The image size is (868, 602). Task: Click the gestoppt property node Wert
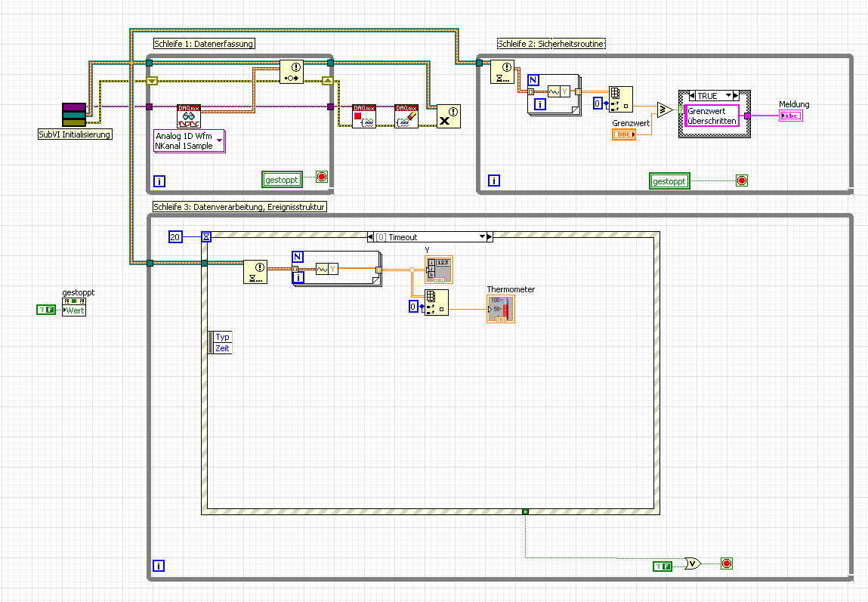click(74, 307)
